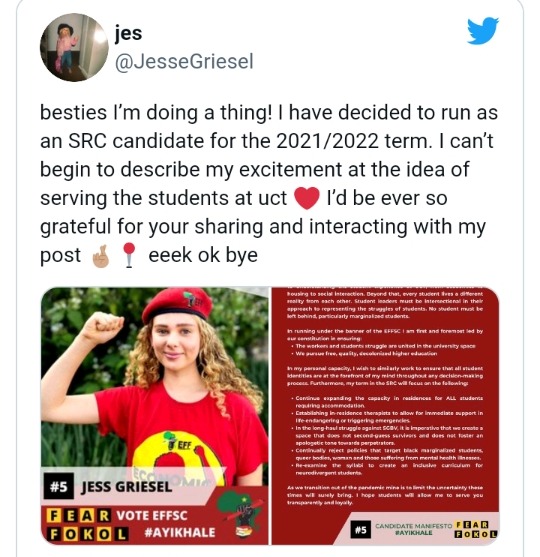The height and width of the screenshot is (557, 540).
Task: Click the #AYIKHALE hashtag on the poster
Action: [180, 532]
